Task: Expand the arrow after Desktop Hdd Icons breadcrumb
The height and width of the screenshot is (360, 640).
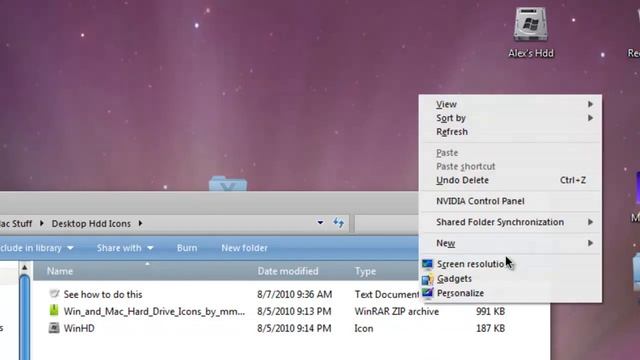Action: tap(140, 223)
